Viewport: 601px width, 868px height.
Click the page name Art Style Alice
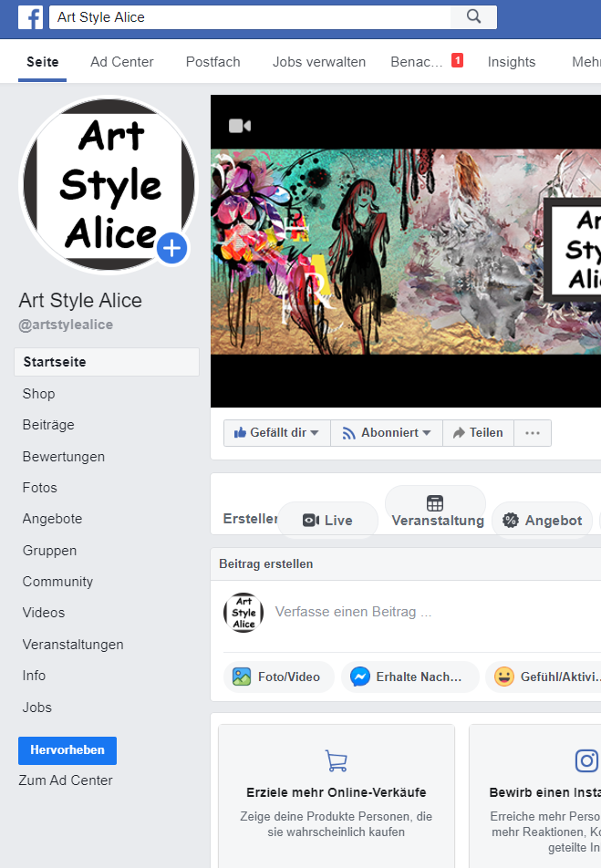pos(80,301)
